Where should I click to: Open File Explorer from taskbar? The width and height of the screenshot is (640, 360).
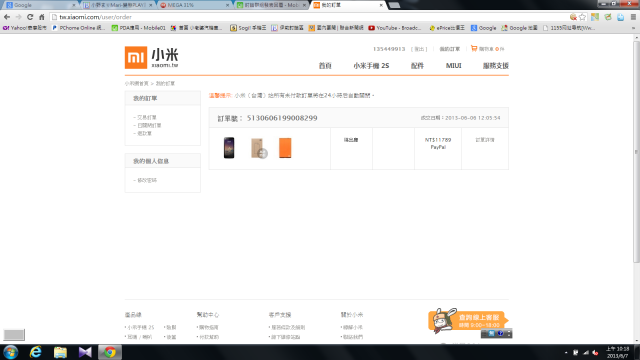[x=60, y=352]
